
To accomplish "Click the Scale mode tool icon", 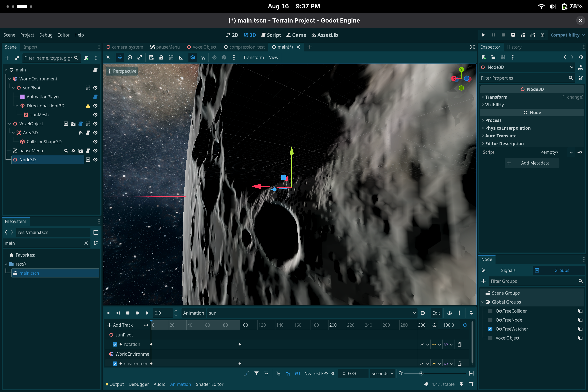I will coord(139,58).
